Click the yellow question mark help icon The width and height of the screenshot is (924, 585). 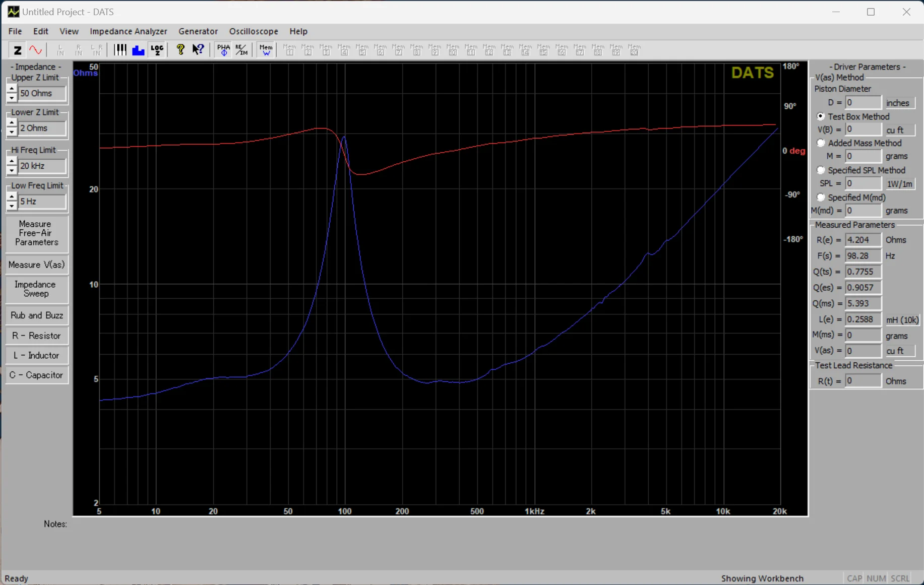180,50
